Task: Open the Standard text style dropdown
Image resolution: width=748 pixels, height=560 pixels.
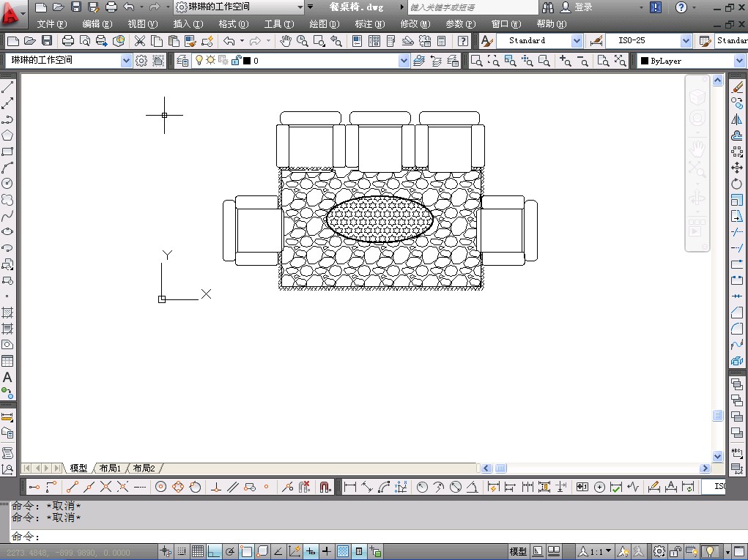Action: click(577, 41)
